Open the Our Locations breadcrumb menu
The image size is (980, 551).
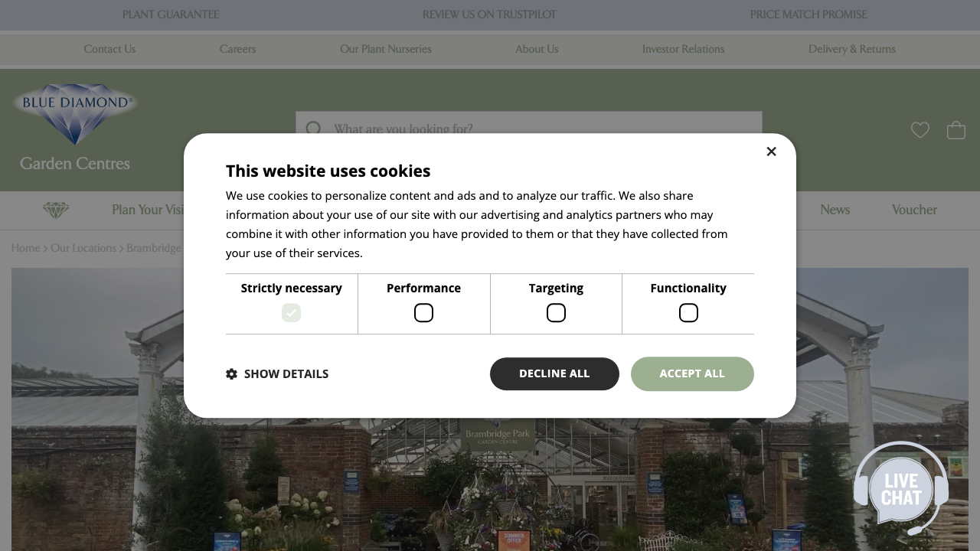coord(83,248)
